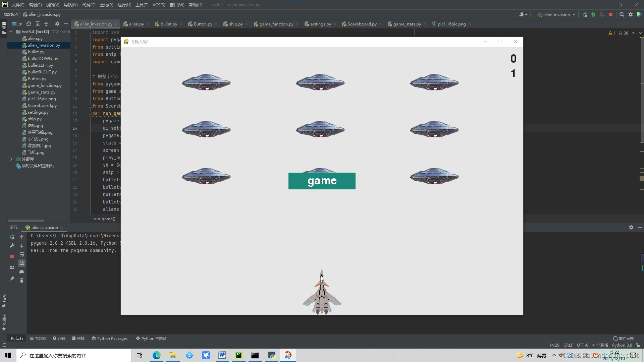The width and height of the screenshot is (644, 362).
Task: Expand the 外部库 tree node
Action: 11,159
